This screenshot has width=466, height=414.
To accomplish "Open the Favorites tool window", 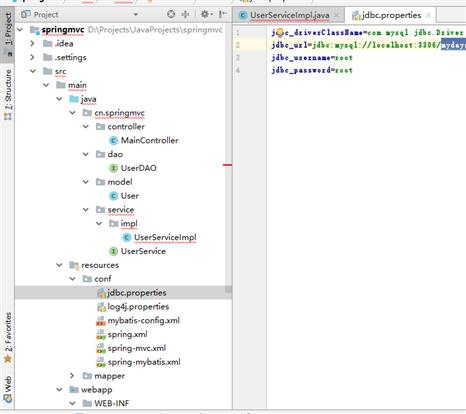I will (x=7, y=337).
